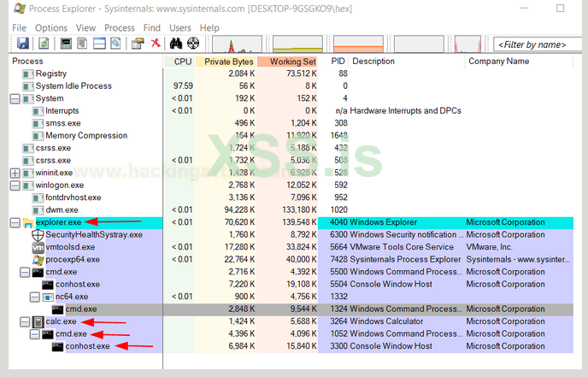588x377 pixels.
Task: Click the Properties toolbar icon
Action: (137, 44)
